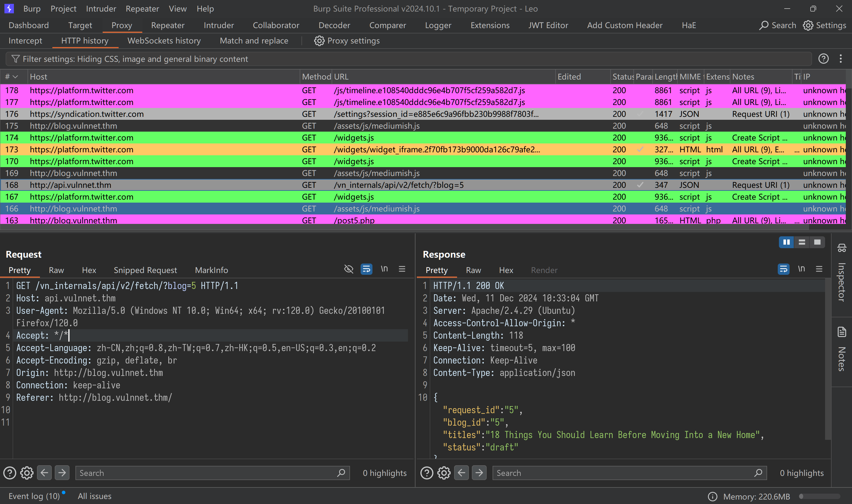Click the filter settings bar

pyautogui.click(x=409, y=59)
